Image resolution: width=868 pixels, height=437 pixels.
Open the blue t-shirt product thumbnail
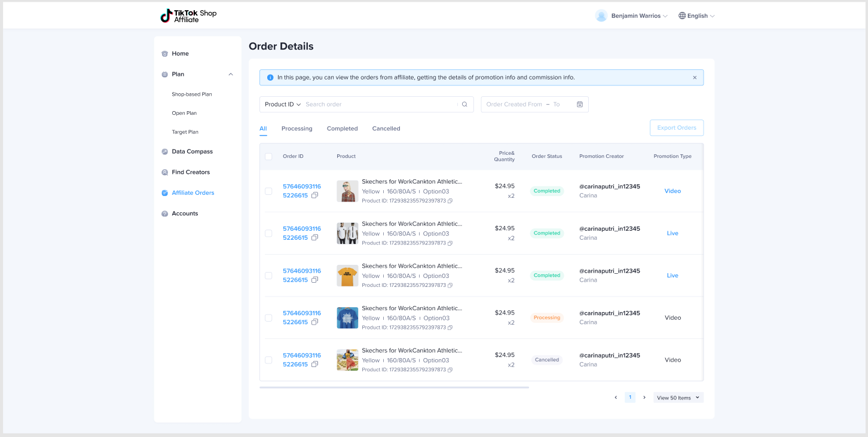(x=347, y=318)
